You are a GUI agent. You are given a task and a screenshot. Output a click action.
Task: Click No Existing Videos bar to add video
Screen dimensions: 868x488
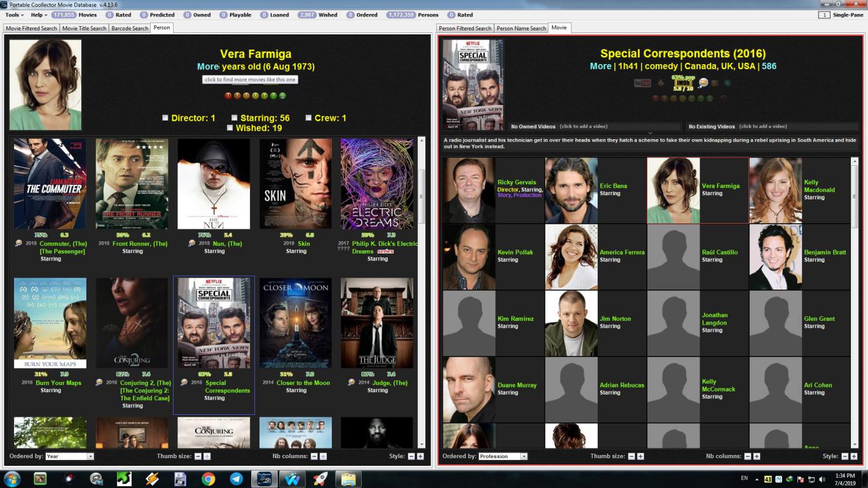click(x=772, y=126)
